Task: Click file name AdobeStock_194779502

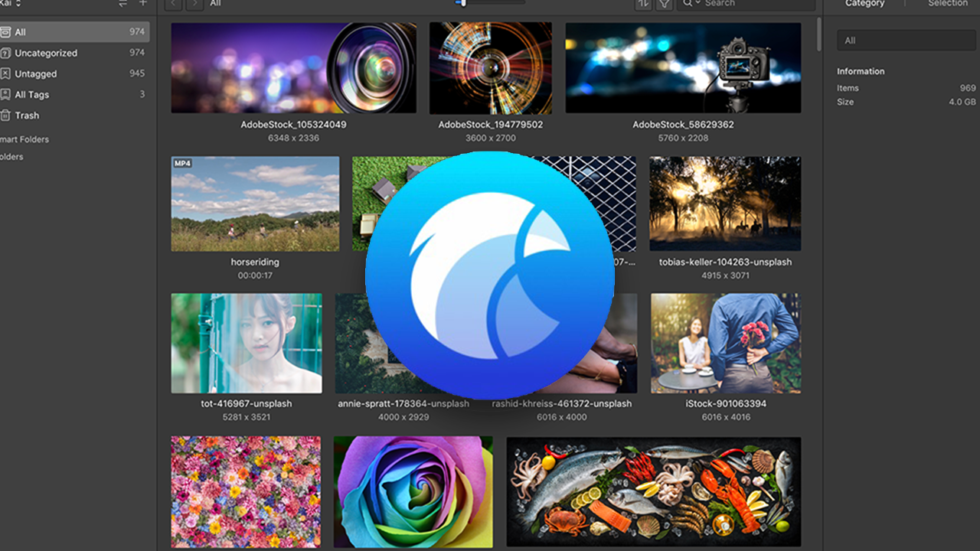Action: 491,125
